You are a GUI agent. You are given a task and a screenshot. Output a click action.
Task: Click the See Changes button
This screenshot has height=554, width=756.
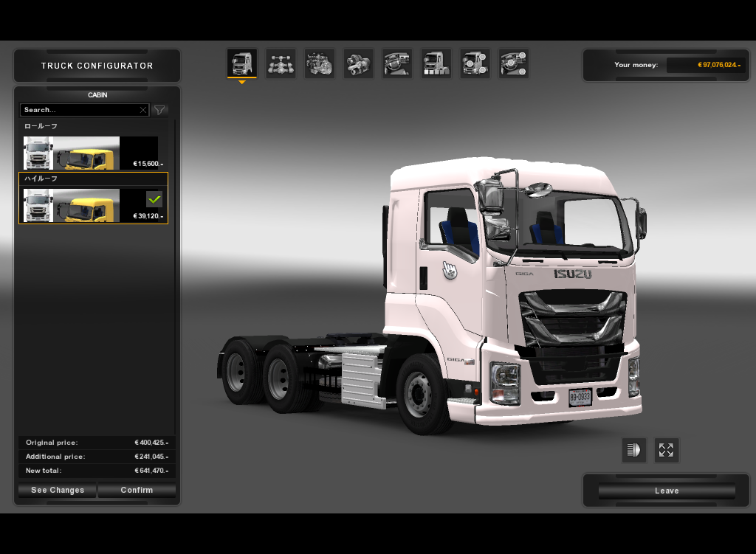pyautogui.click(x=57, y=489)
